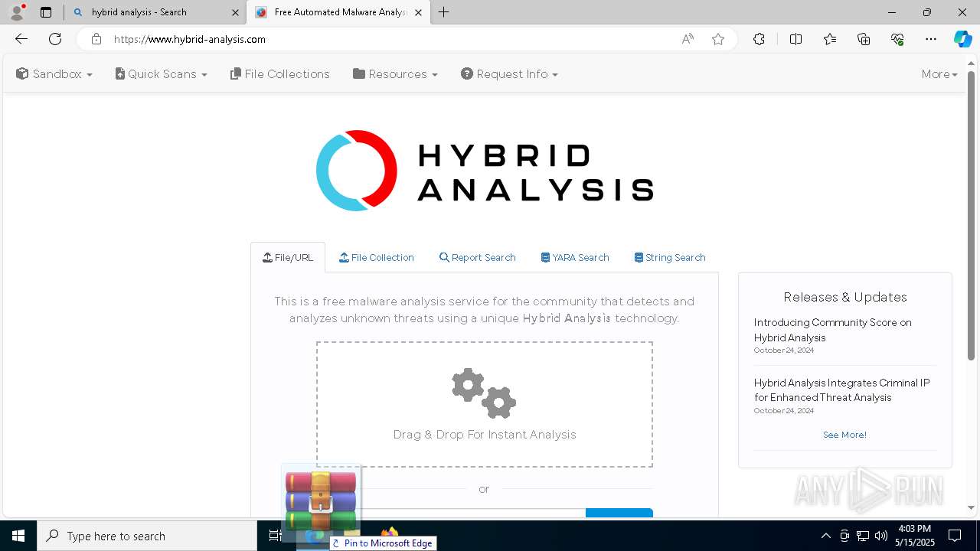Viewport: 980px width, 551px height.
Task: Open the notification center icon
Action: pyautogui.click(x=955, y=536)
